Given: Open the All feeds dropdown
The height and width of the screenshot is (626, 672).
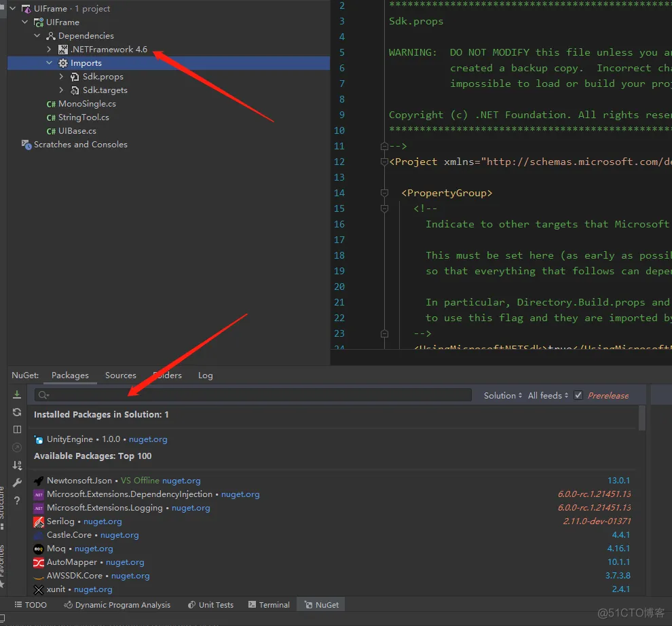Looking at the screenshot, I should [x=548, y=396].
